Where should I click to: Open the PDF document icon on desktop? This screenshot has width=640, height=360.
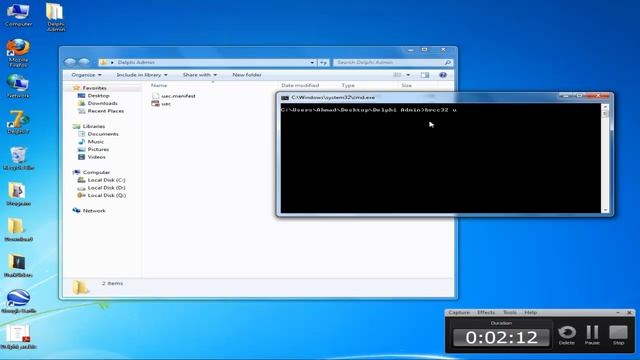[18, 336]
